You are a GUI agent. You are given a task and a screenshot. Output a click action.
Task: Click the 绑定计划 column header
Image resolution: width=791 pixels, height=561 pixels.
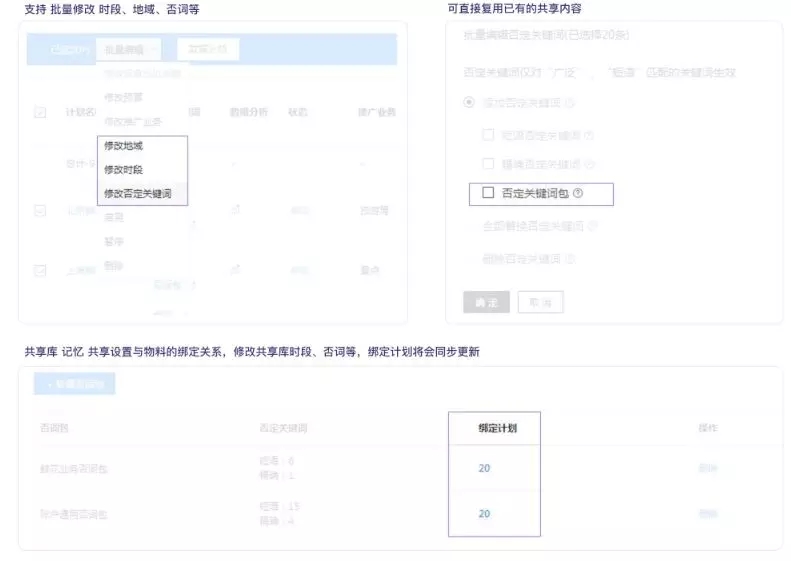497,428
